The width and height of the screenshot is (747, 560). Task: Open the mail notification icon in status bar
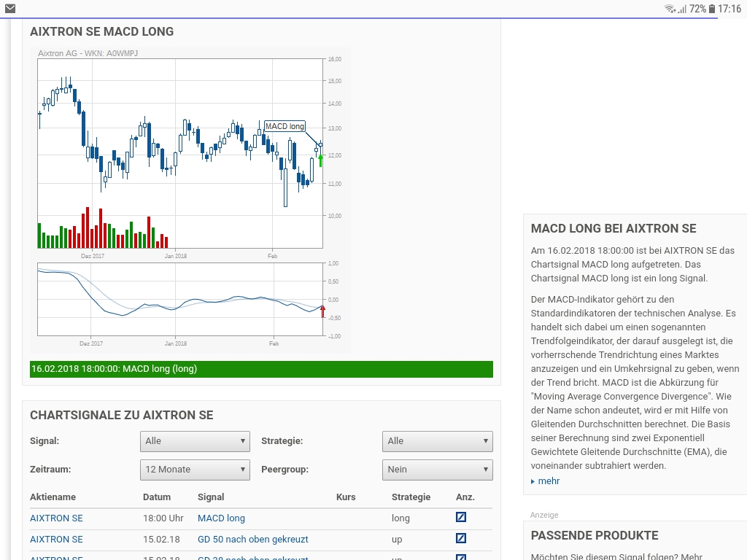pyautogui.click(x=10, y=9)
